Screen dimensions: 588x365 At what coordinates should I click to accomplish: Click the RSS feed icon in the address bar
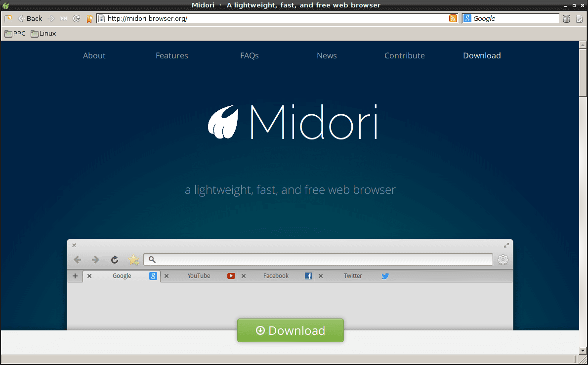(x=453, y=18)
